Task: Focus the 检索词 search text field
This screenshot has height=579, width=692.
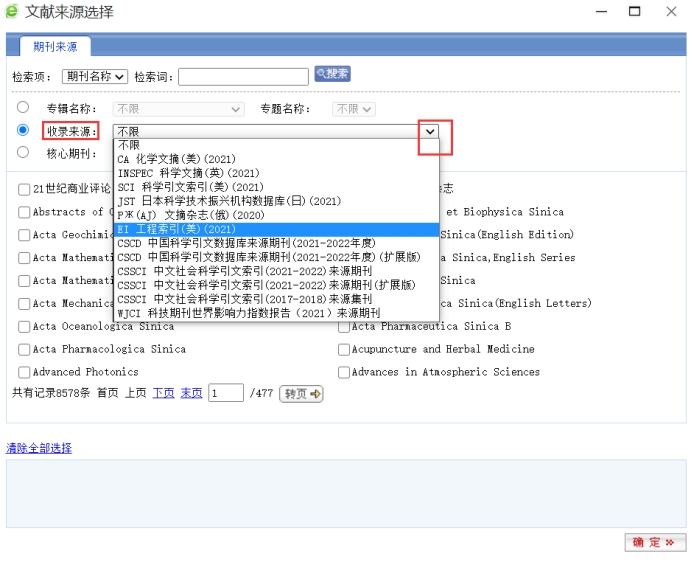Action: [243, 76]
